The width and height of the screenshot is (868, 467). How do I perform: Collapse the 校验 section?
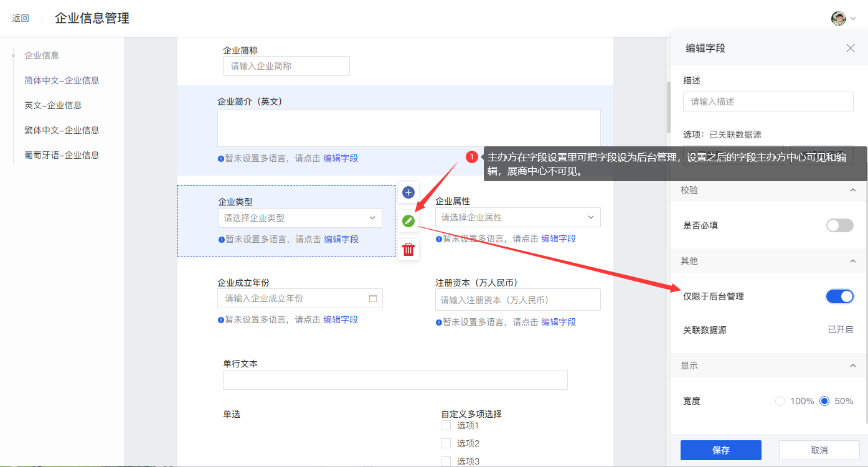point(852,190)
